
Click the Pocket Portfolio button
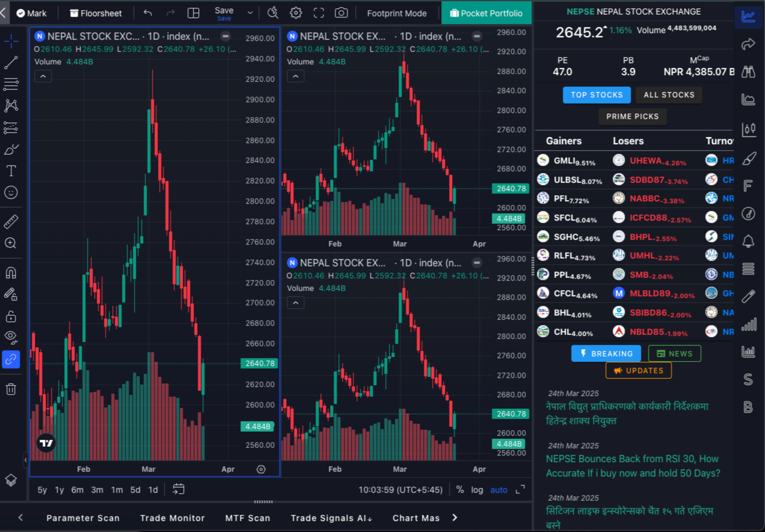click(x=486, y=13)
